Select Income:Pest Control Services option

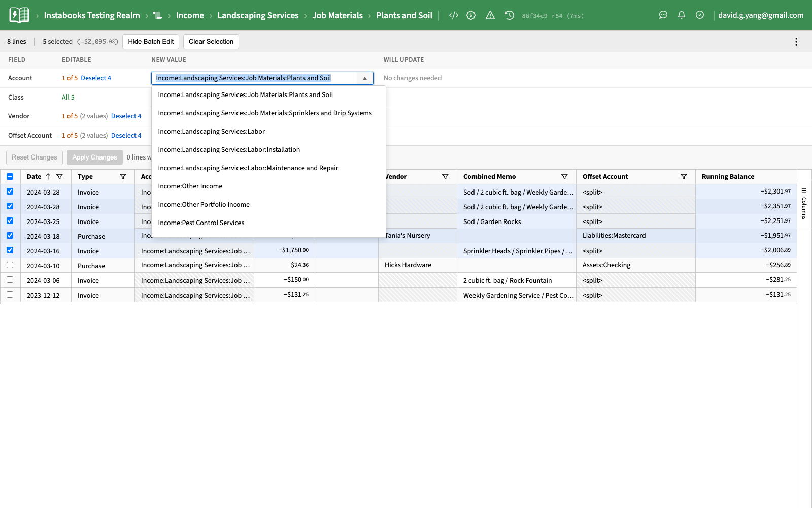click(x=268, y=223)
